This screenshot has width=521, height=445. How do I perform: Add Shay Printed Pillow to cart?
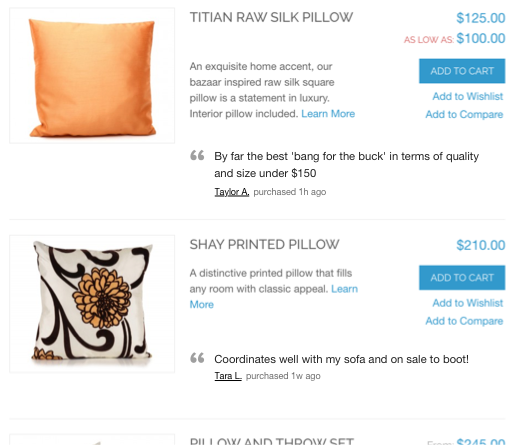462,278
